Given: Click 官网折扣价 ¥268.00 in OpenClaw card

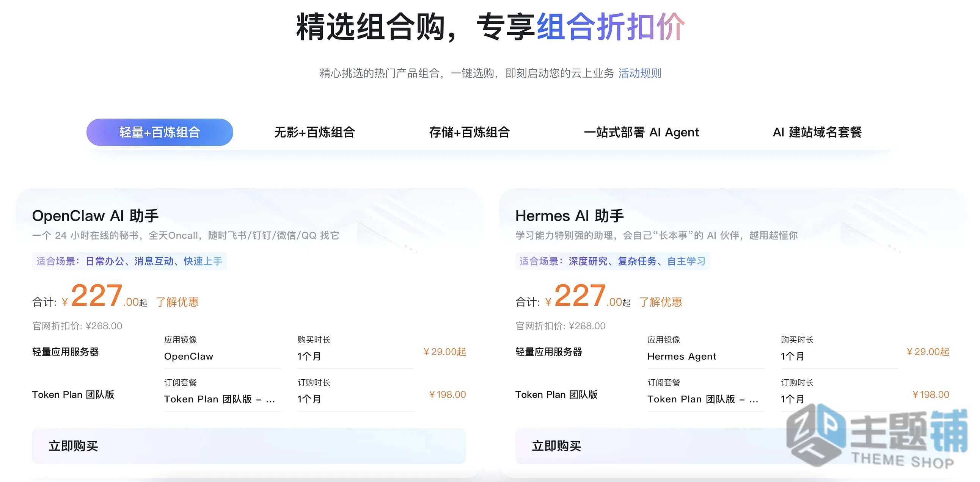Looking at the screenshot, I should click(x=77, y=326).
